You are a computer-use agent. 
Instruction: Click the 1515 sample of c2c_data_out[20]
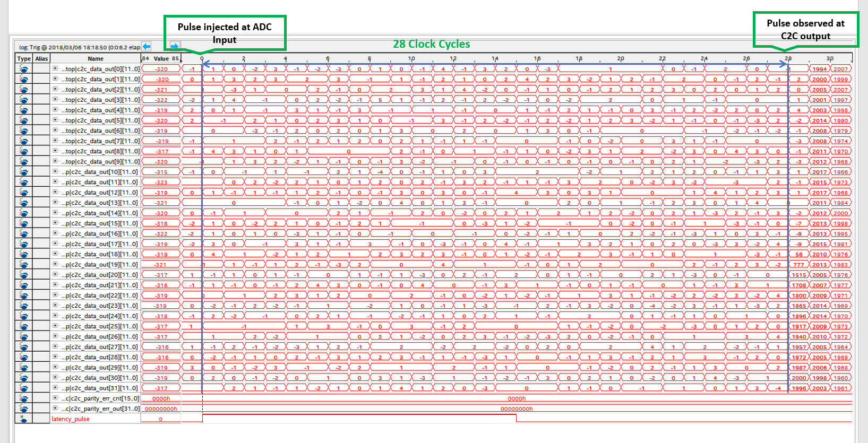click(799, 275)
